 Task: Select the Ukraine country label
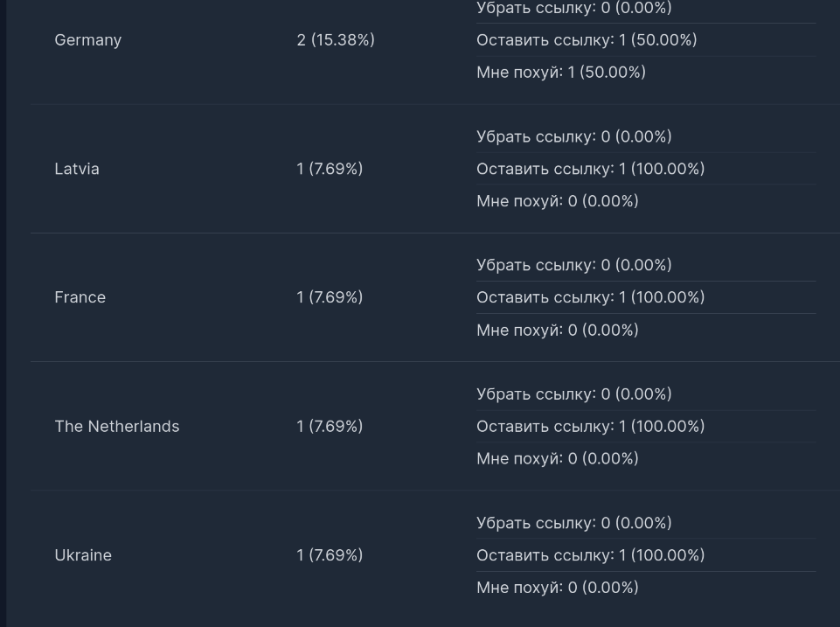click(x=83, y=555)
